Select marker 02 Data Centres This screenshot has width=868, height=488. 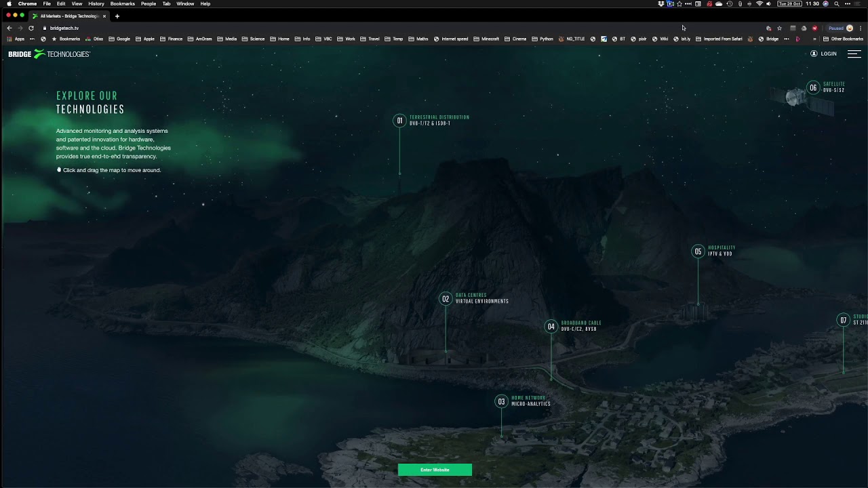click(x=446, y=299)
